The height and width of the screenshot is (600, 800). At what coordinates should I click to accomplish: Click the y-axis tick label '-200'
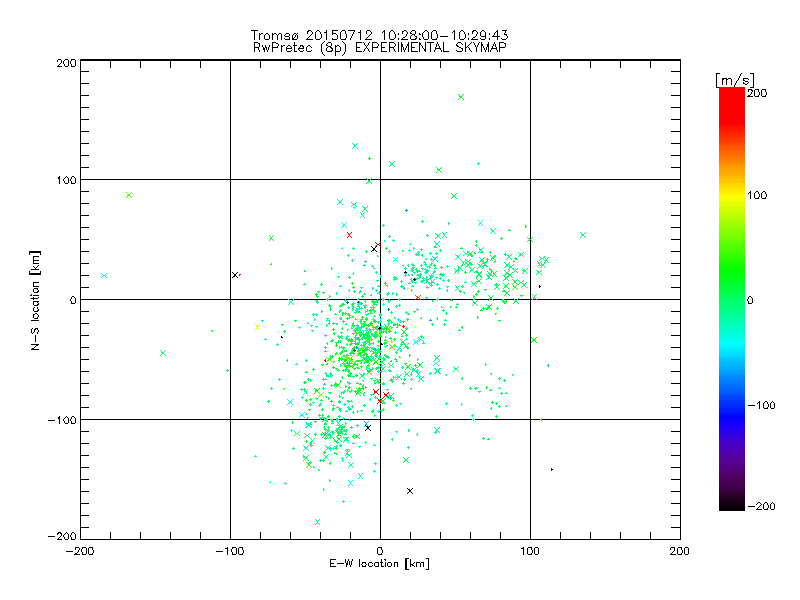pyautogui.click(x=62, y=536)
